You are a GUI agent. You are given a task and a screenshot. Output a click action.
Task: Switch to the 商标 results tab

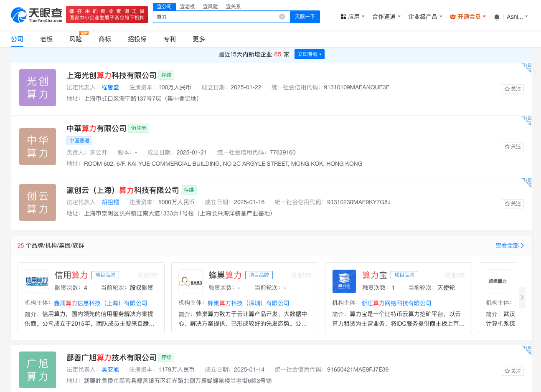(105, 39)
